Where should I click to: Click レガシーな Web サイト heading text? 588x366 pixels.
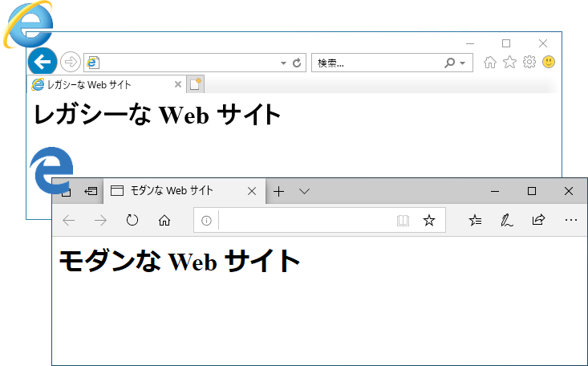(157, 114)
